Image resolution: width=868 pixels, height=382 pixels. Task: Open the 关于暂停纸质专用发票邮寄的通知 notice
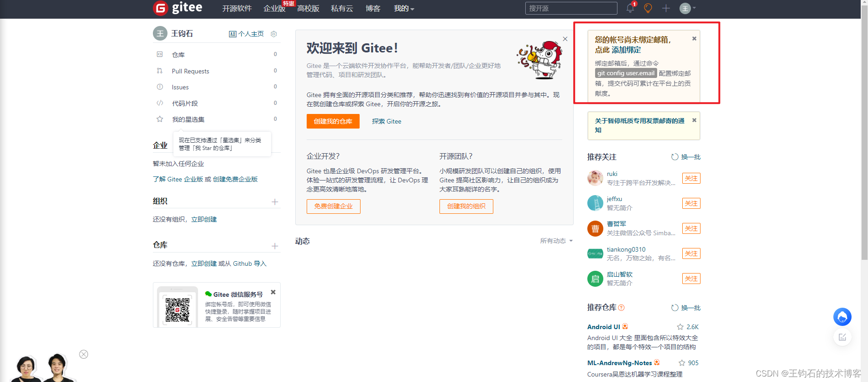[640, 125]
